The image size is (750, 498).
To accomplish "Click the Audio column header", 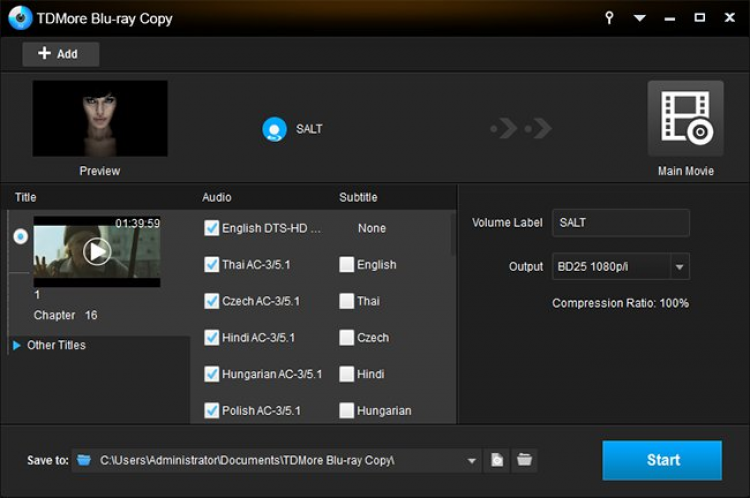I will click(217, 197).
